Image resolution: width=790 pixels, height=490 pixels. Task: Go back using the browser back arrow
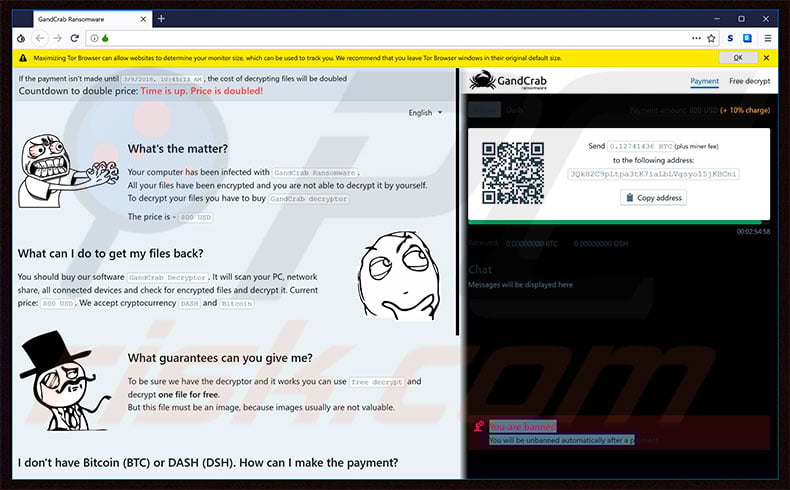[x=40, y=38]
